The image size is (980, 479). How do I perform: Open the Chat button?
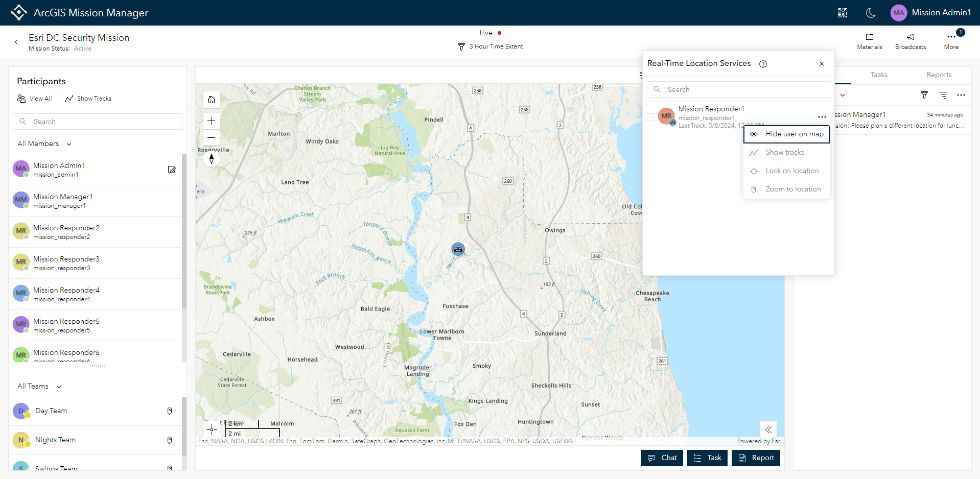(x=662, y=458)
